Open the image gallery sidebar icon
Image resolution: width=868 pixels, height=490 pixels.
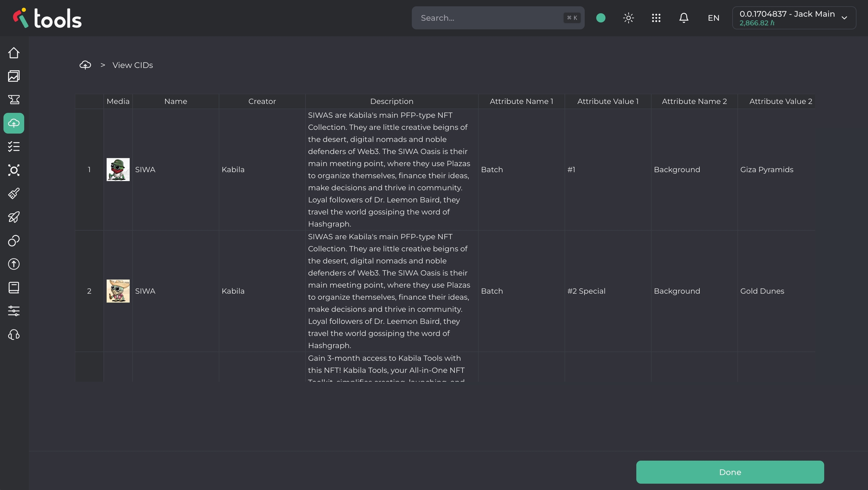14,76
